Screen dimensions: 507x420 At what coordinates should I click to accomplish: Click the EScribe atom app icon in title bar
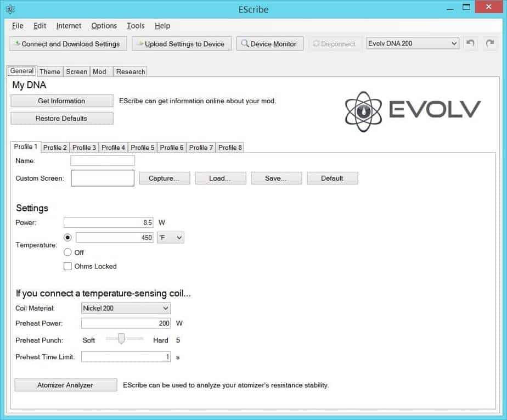point(10,9)
